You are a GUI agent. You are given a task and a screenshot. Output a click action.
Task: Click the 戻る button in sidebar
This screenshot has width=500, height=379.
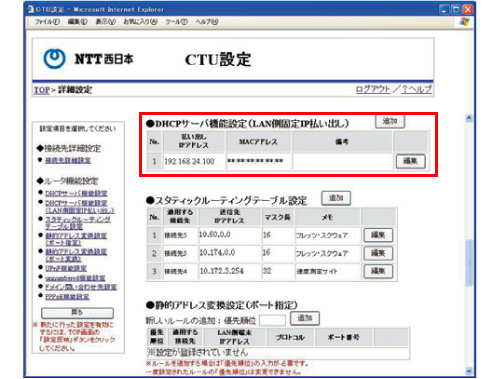77,313
